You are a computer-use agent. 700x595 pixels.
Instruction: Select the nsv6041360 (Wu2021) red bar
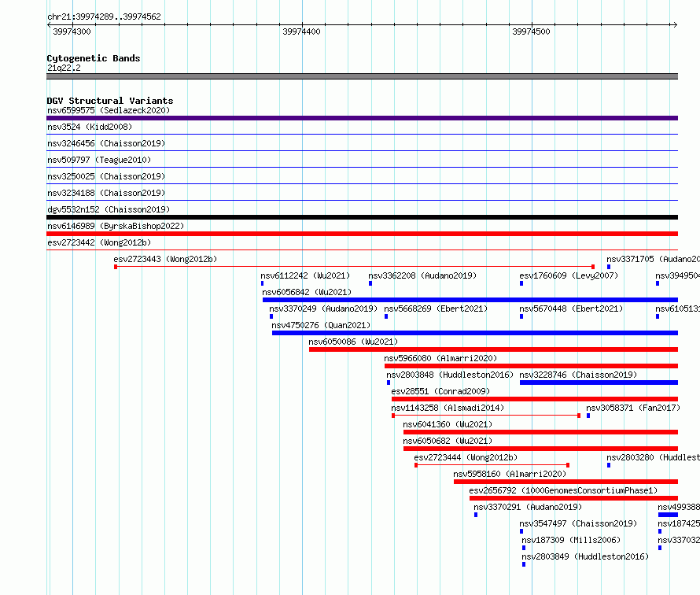pos(540,432)
